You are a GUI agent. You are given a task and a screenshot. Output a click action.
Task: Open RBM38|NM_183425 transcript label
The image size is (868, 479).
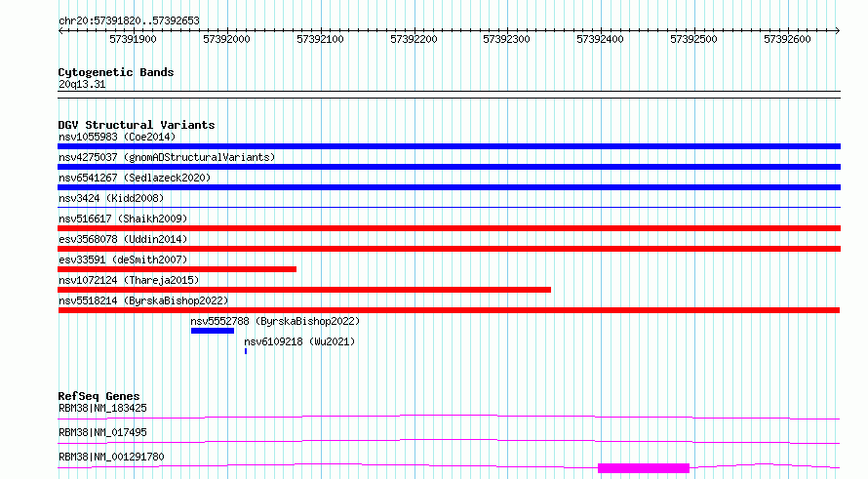point(102,408)
